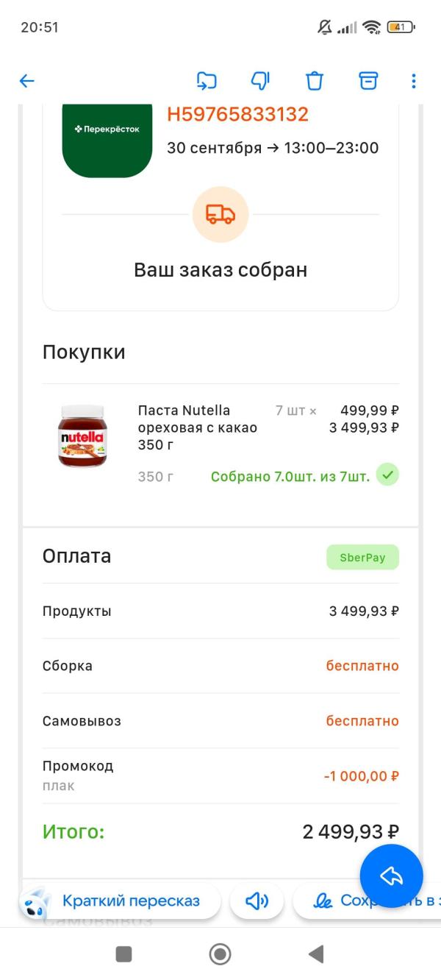Open the three-dot overflow menu
This screenshot has width=441, height=980.
tap(414, 81)
